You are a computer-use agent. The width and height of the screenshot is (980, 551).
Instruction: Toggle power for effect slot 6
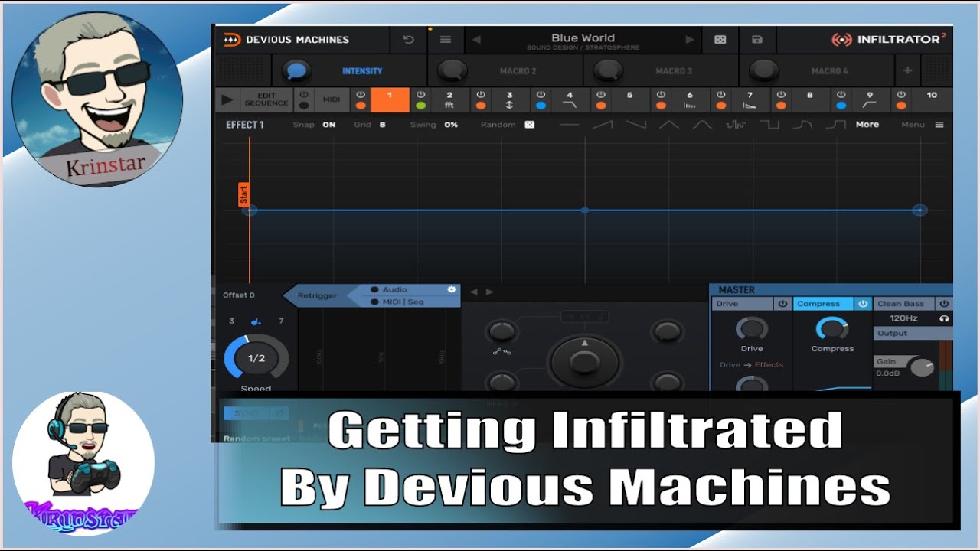tap(661, 95)
